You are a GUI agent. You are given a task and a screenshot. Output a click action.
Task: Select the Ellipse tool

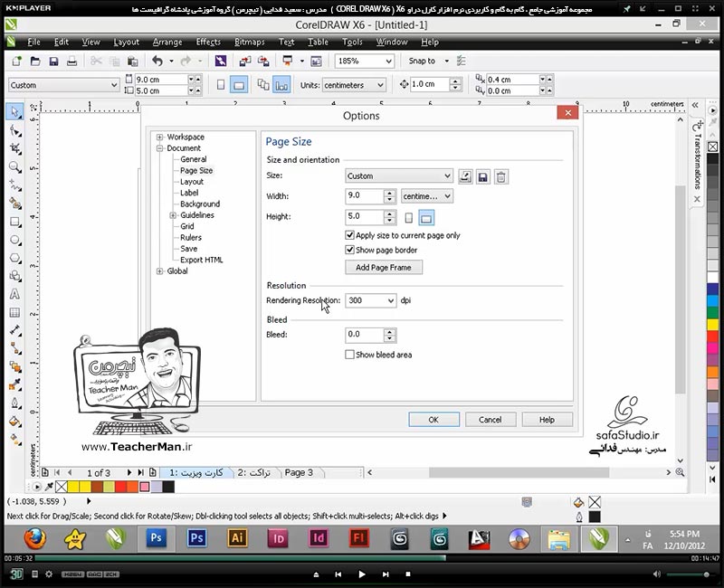click(x=15, y=240)
